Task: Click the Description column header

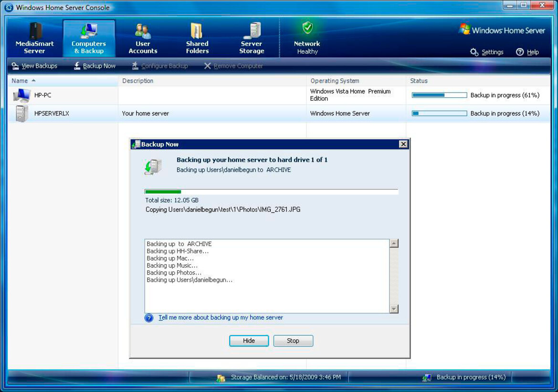Action: click(212, 81)
